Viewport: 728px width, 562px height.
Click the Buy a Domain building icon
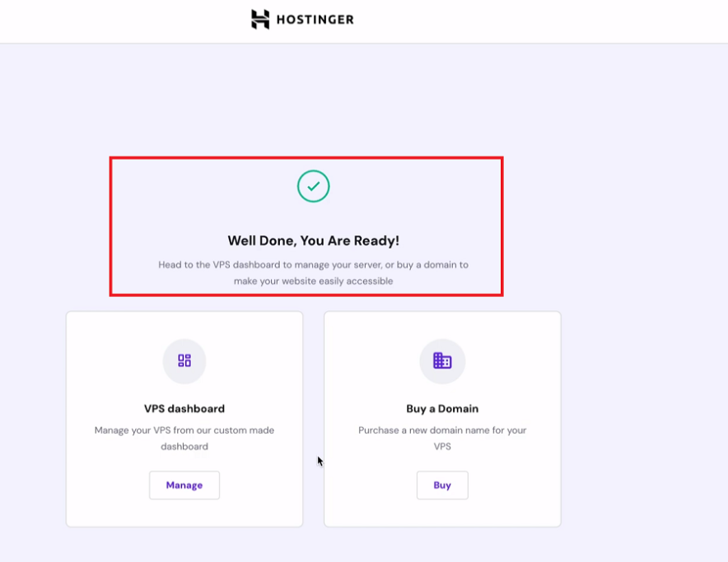[x=442, y=360]
